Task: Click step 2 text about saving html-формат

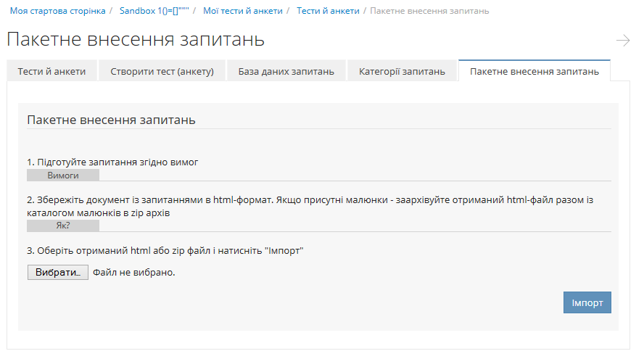Action: pos(310,206)
